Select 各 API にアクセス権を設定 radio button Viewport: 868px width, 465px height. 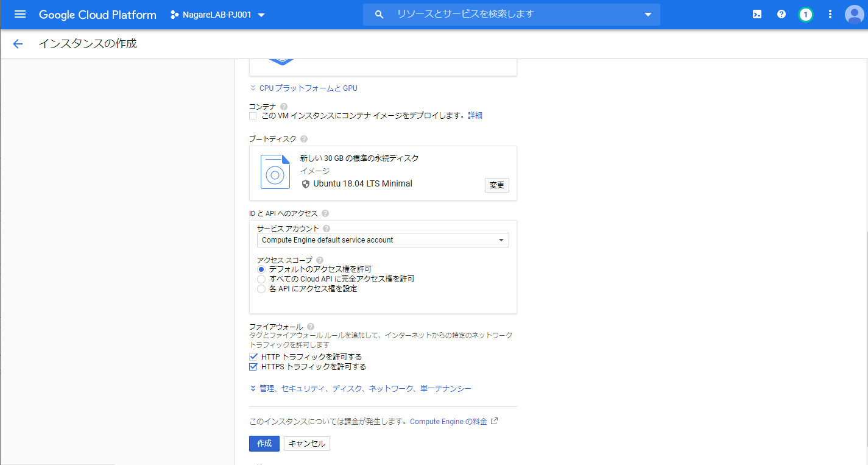[x=261, y=289]
